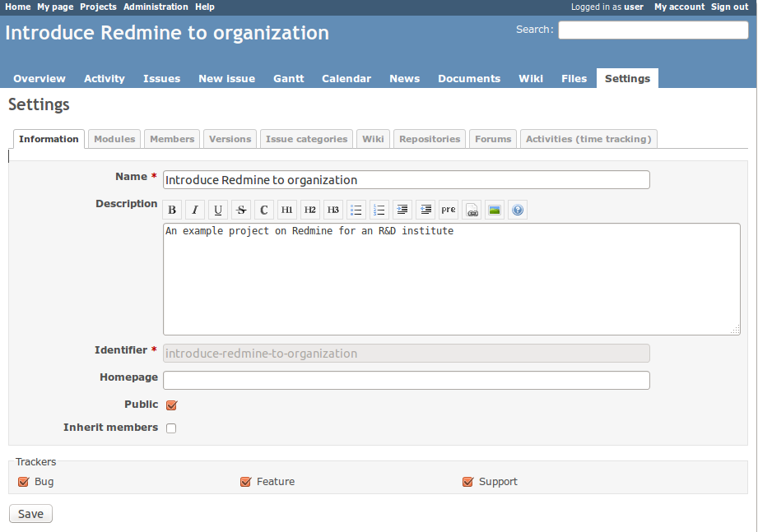Insert an unordered bullet list

pos(356,210)
